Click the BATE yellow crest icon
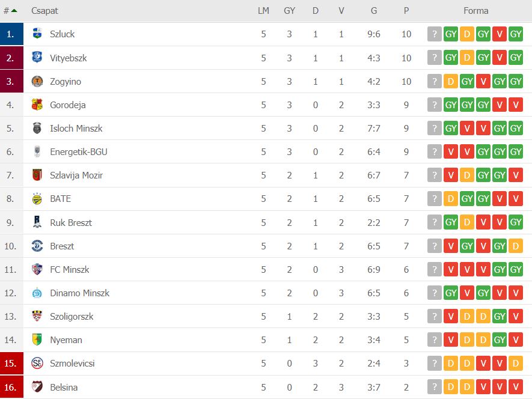Screen dimensions: 532x399 point(37,199)
